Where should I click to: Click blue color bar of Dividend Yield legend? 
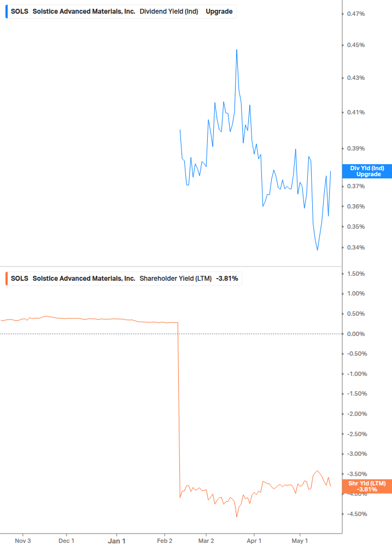tap(7, 11)
